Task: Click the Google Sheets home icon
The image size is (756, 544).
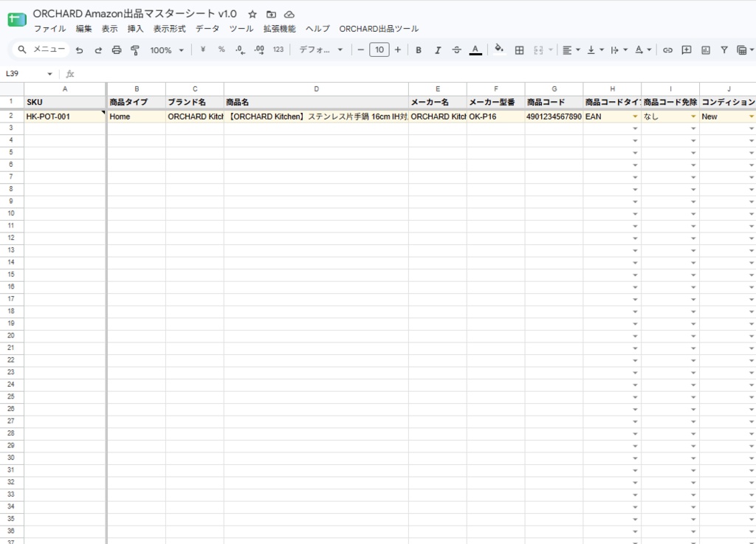Action: (x=17, y=20)
